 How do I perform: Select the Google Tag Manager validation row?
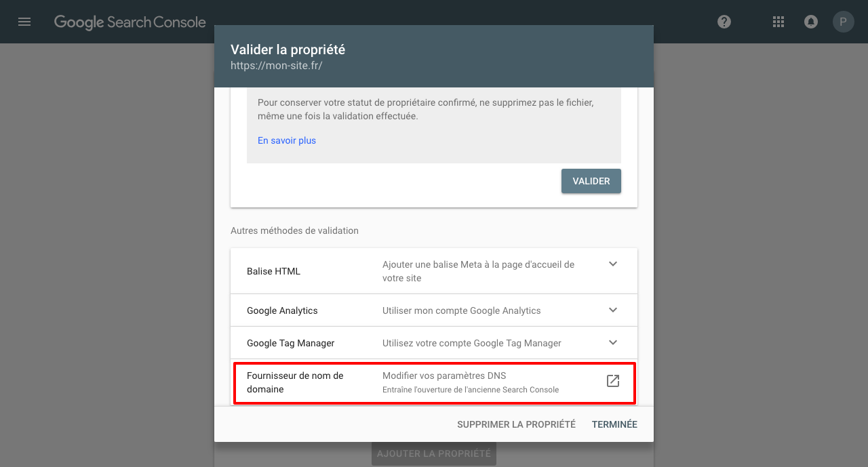(434, 343)
